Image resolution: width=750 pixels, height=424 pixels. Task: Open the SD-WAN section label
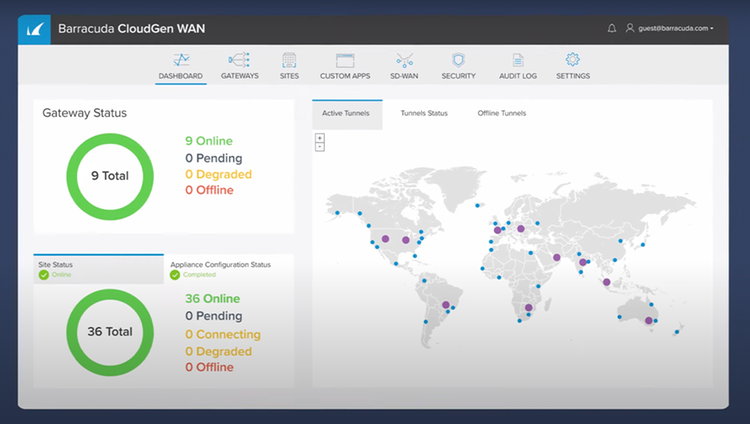(x=404, y=76)
